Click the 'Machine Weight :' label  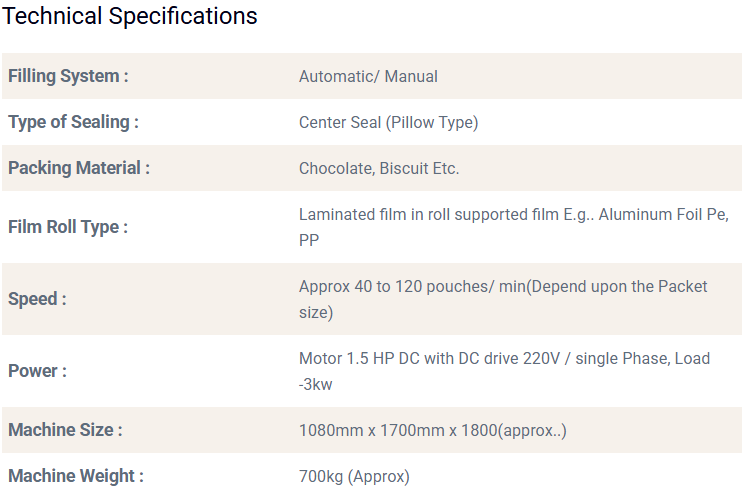(76, 476)
